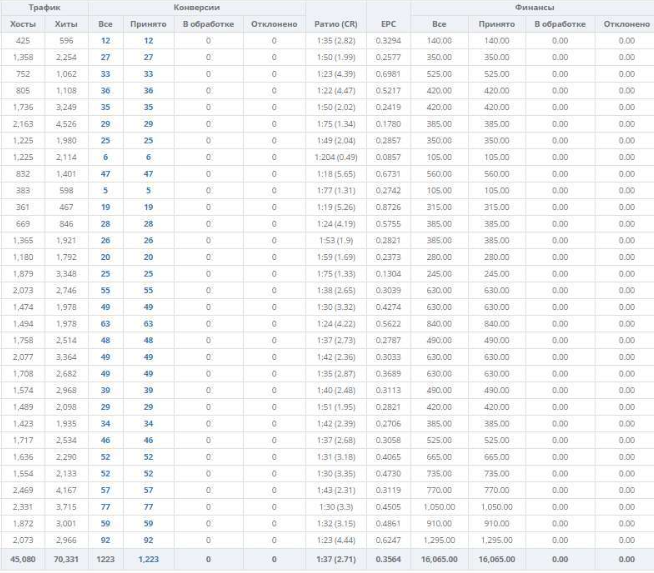Click the EPC column header
The image size is (654, 573).
coord(388,24)
